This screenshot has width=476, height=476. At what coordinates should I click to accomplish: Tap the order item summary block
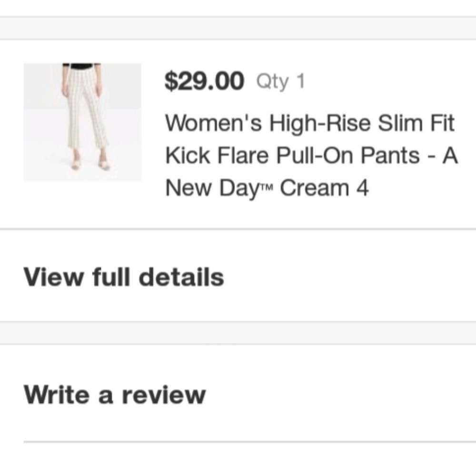[238, 129]
